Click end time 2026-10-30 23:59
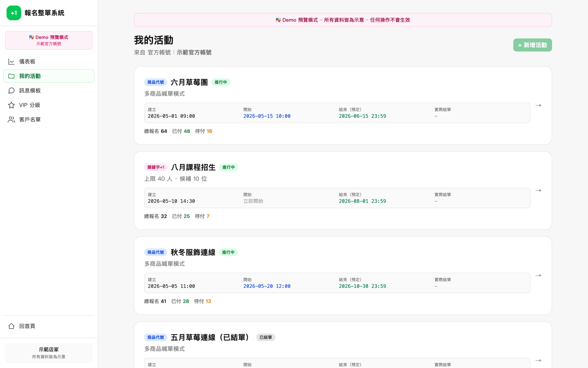 pyautogui.click(x=362, y=286)
